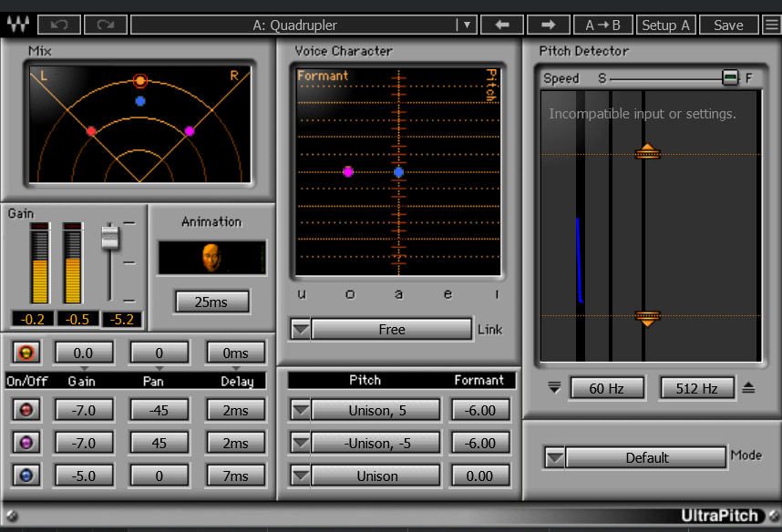Click purple voice pan 45 field
This screenshot has height=532, width=782.
159,442
